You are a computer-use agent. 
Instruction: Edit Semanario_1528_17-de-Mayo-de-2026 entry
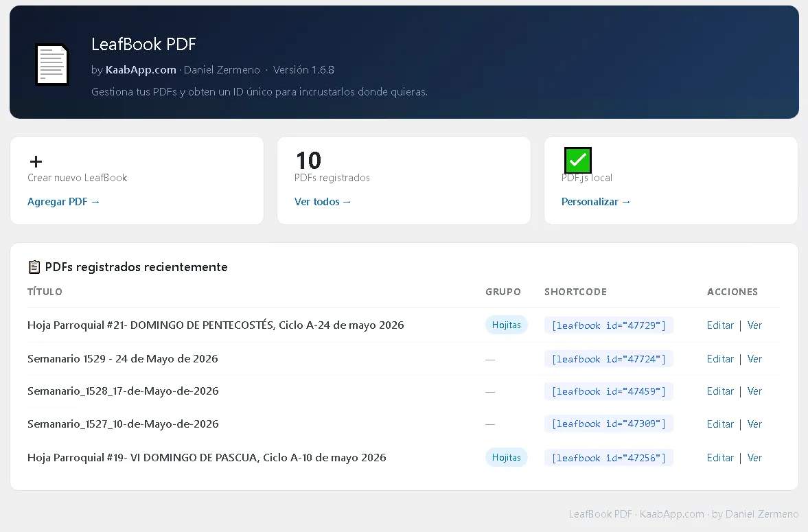(x=720, y=391)
